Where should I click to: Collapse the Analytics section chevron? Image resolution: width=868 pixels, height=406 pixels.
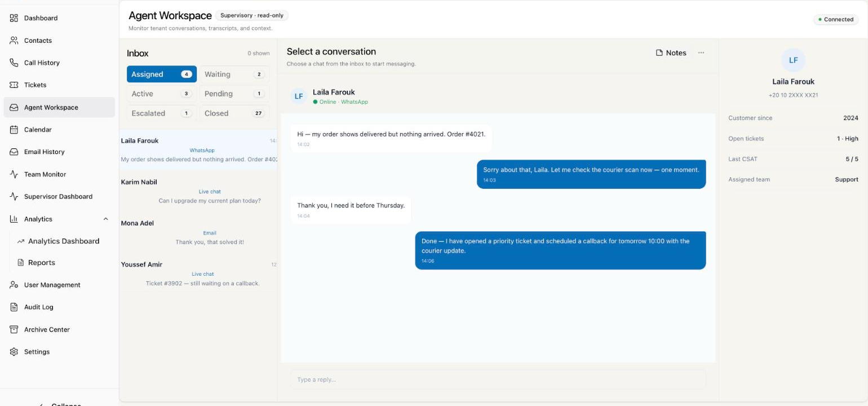point(105,219)
